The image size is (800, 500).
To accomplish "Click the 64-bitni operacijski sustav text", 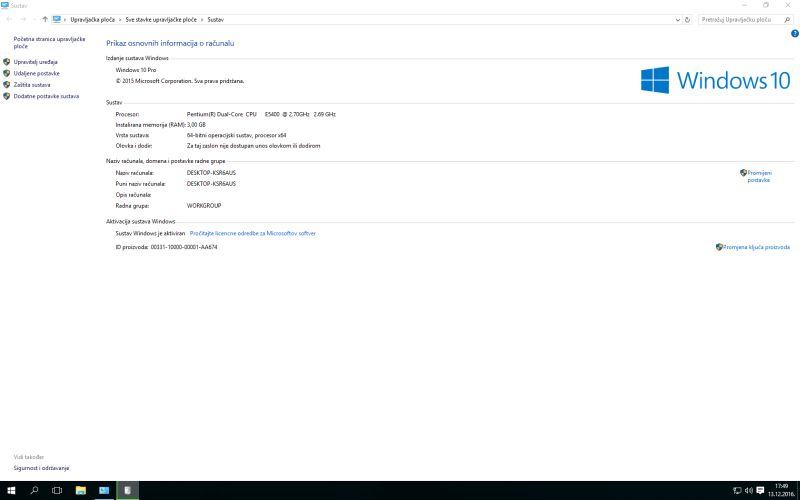I will coord(236,135).
